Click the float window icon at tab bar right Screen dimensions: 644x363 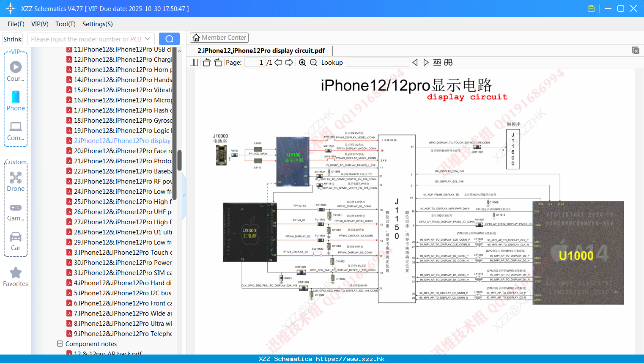(636, 50)
